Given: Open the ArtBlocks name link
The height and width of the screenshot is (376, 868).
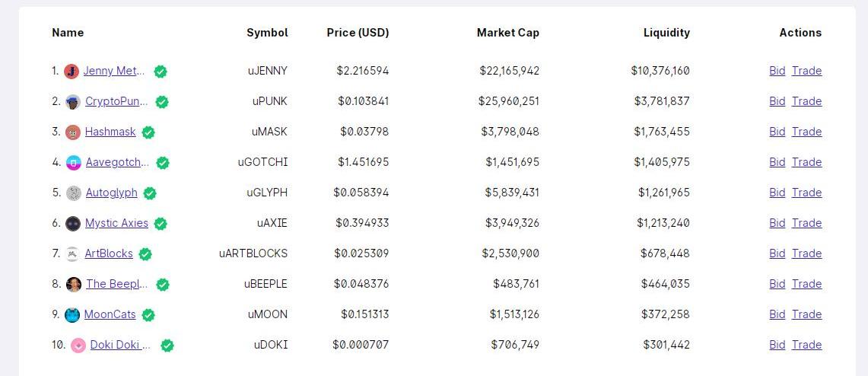Looking at the screenshot, I should [x=109, y=253].
